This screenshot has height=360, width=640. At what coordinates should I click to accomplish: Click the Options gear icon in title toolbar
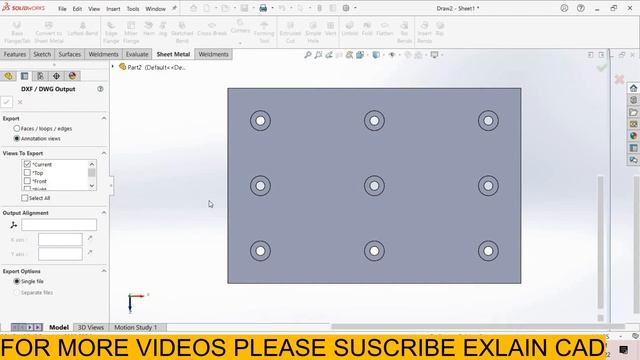[x=346, y=8]
